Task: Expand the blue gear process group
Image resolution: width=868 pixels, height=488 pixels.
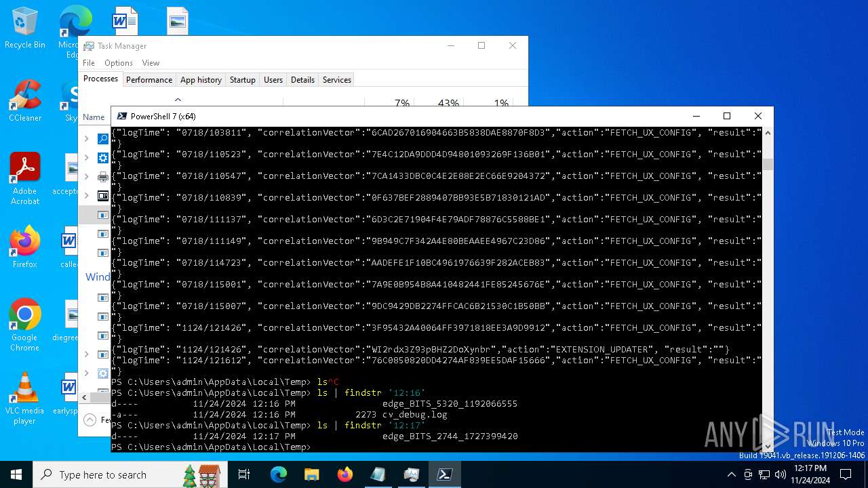Action: (x=86, y=158)
